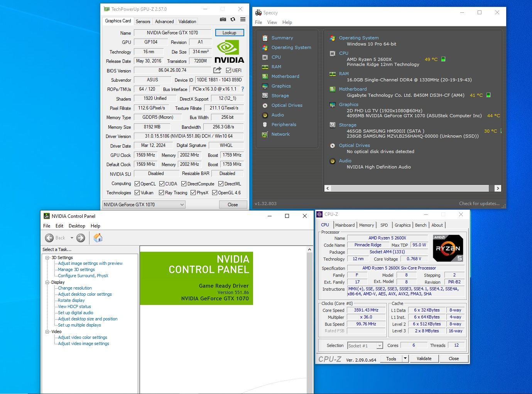The width and height of the screenshot is (532, 394).
Task: Open Graphics section in Speccy sidebar
Action: (x=281, y=86)
